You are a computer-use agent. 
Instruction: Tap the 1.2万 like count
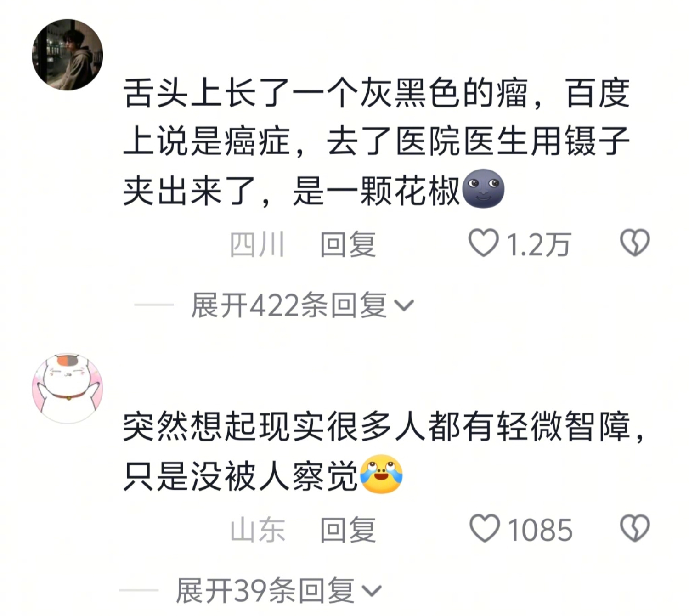538,244
